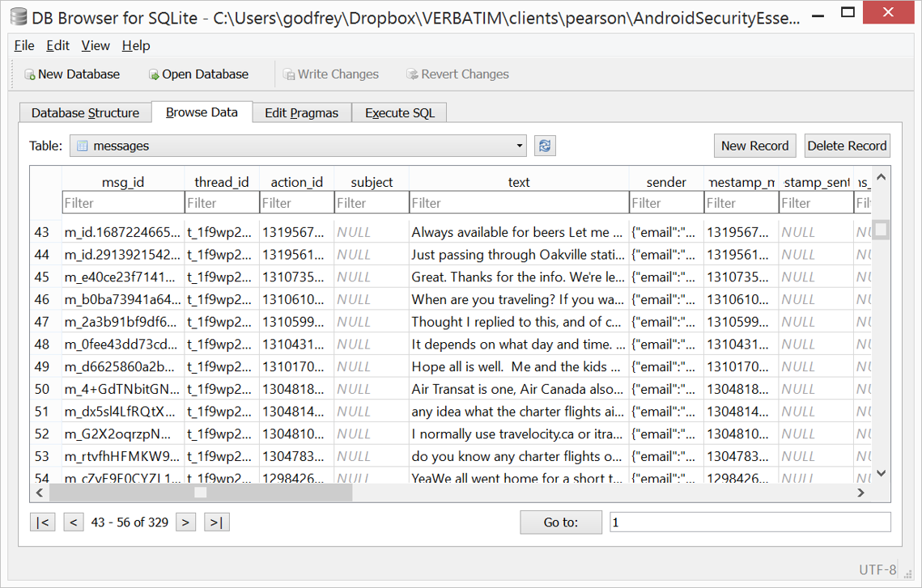Click the Write Changes toolbar button
The image size is (922, 588).
pos(331,74)
